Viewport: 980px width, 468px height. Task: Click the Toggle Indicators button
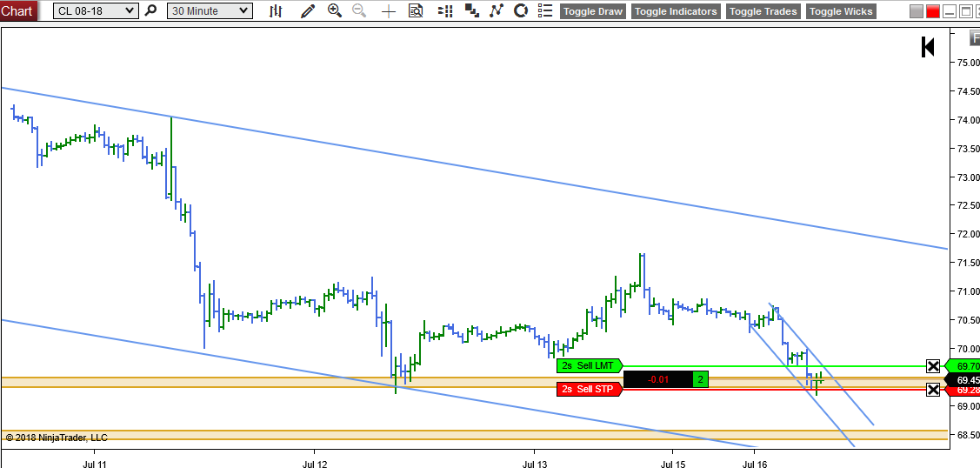pyautogui.click(x=676, y=11)
